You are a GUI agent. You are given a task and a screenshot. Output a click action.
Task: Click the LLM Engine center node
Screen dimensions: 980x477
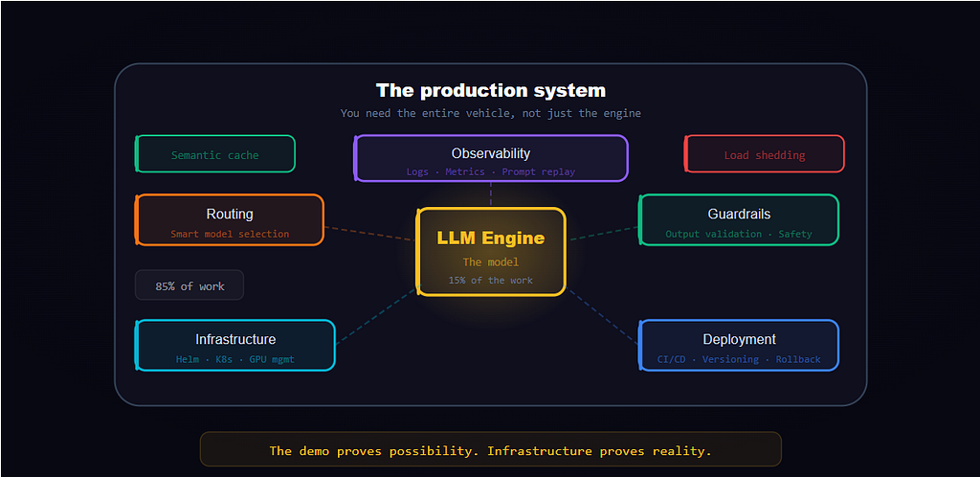(x=491, y=251)
